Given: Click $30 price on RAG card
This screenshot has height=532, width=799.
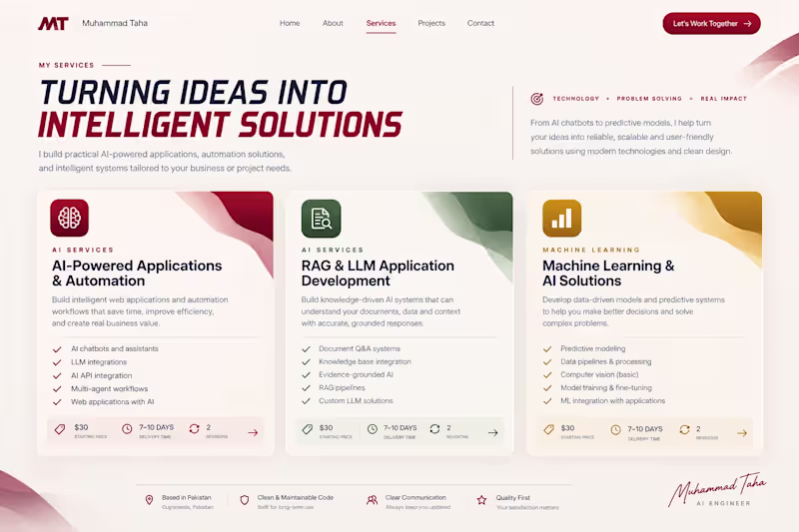Looking at the screenshot, I should pos(327,427).
